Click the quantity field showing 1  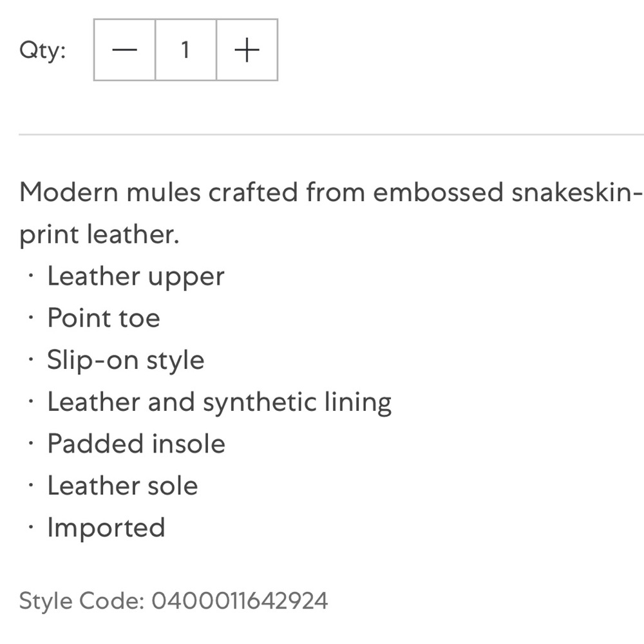[185, 50]
